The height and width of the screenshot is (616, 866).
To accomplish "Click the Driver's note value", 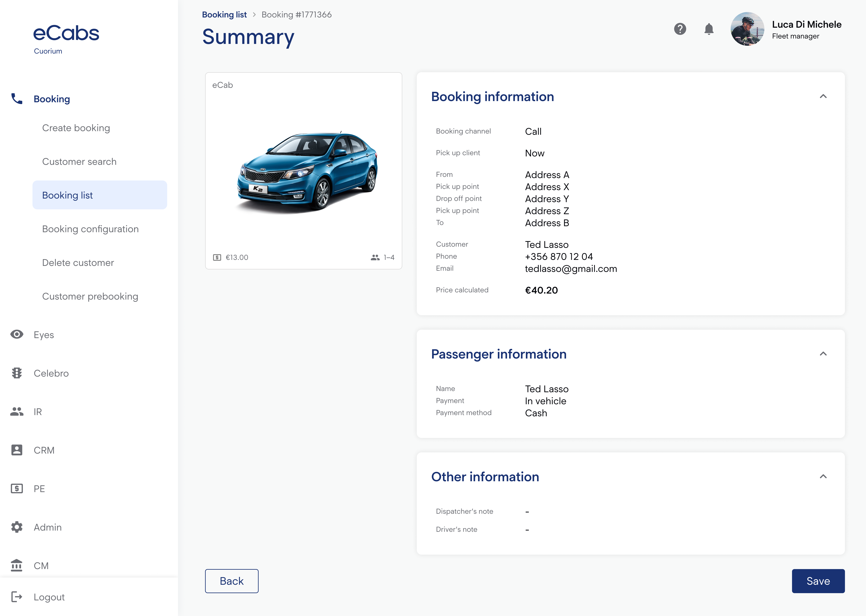I will coord(527,530).
